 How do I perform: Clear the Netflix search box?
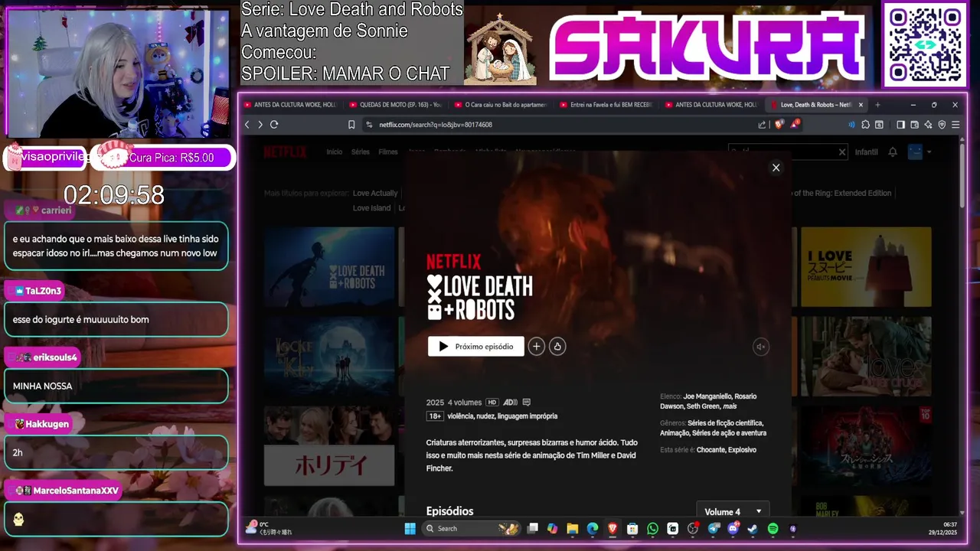[x=842, y=152]
